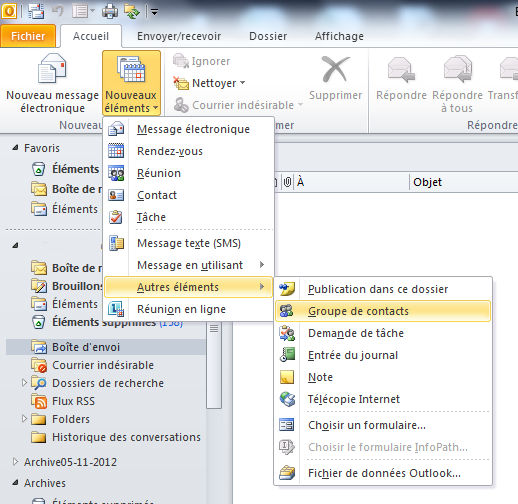Click the yellow Note icon
This screenshot has height=504, width=518.
click(x=287, y=377)
